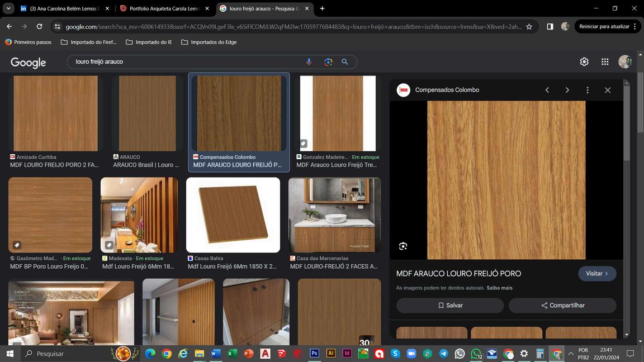This screenshot has width=644, height=362.
Task: Open the Importado do IE bookmark folder
Action: pyautogui.click(x=149, y=42)
